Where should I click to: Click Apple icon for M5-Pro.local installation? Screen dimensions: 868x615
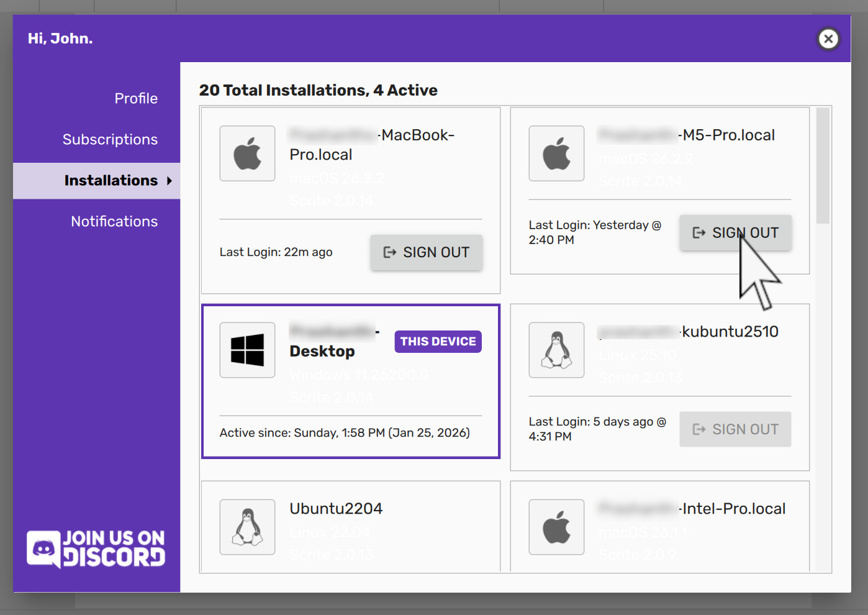pos(556,153)
